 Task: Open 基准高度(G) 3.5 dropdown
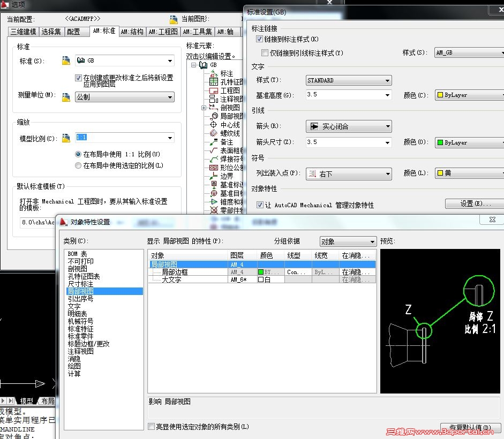[x=349, y=95]
